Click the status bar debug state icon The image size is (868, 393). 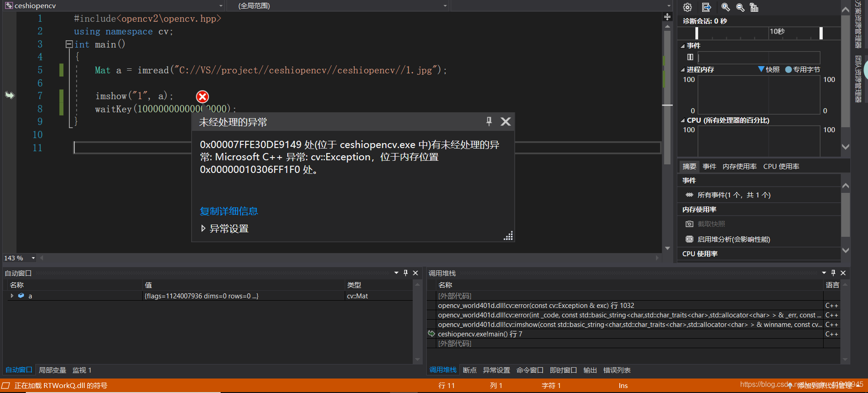pyautogui.click(x=6, y=386)
